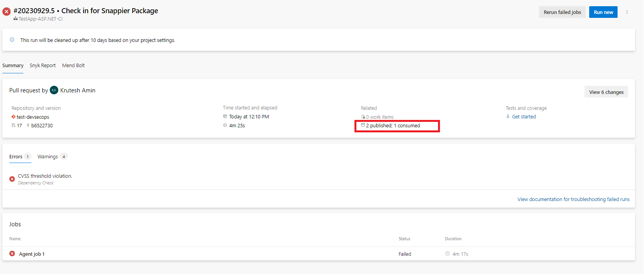
Task: Click the commit icon beside b6522730
Action: [28, 125]
